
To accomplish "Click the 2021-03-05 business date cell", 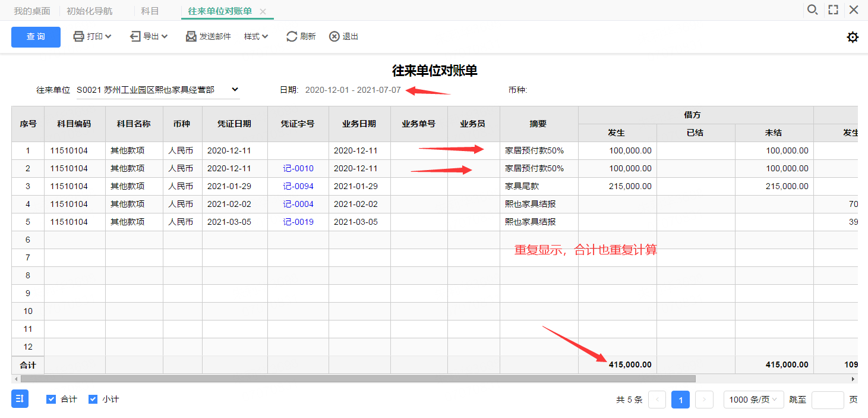I will [359, 222].
